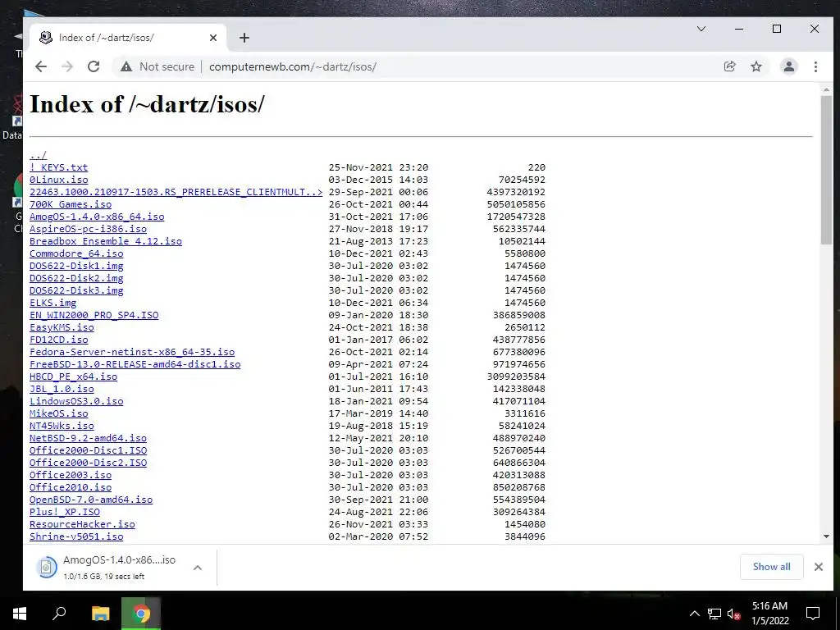Download Fedora-Server-netinst-x86_64-35.iso
This screenshot has width=840, height=630.
pyautogui.click(x=132, y=353)
